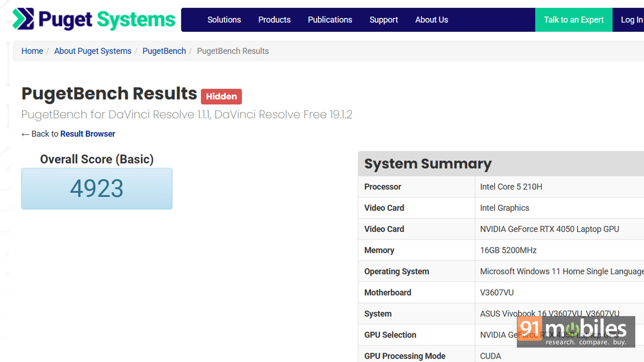The image size is (644, 362).
Task: Select the Processor label
Action: [383, 187]
